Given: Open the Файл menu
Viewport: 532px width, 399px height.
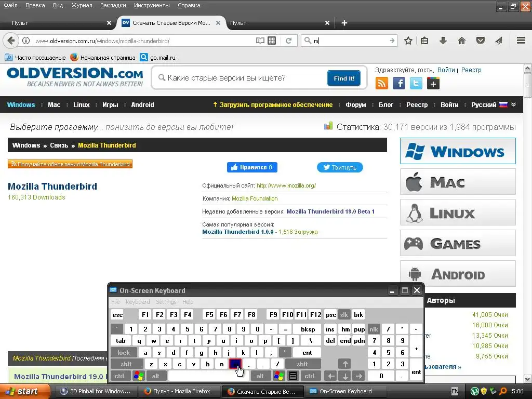Looking at the screenshot, I should pyautogui.click(x=11, y=5).
